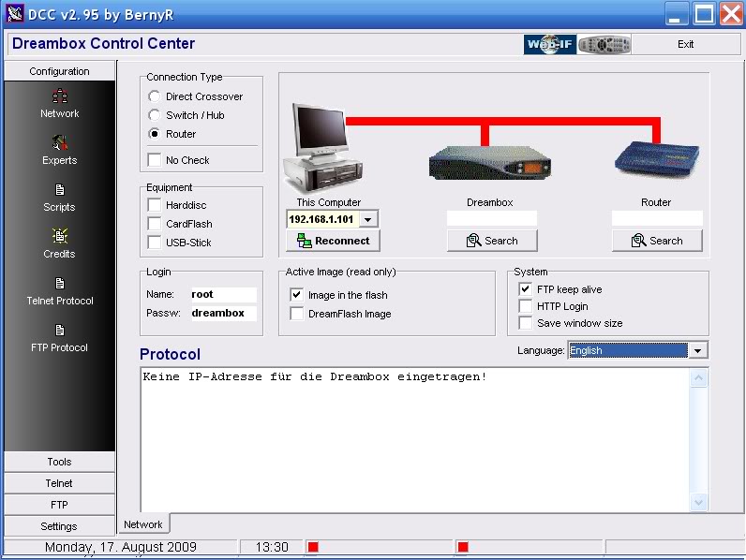The width and height of the screenshot is (746, 560).
Task: Open the Experts tools icon
Action: tap(59, 142)
